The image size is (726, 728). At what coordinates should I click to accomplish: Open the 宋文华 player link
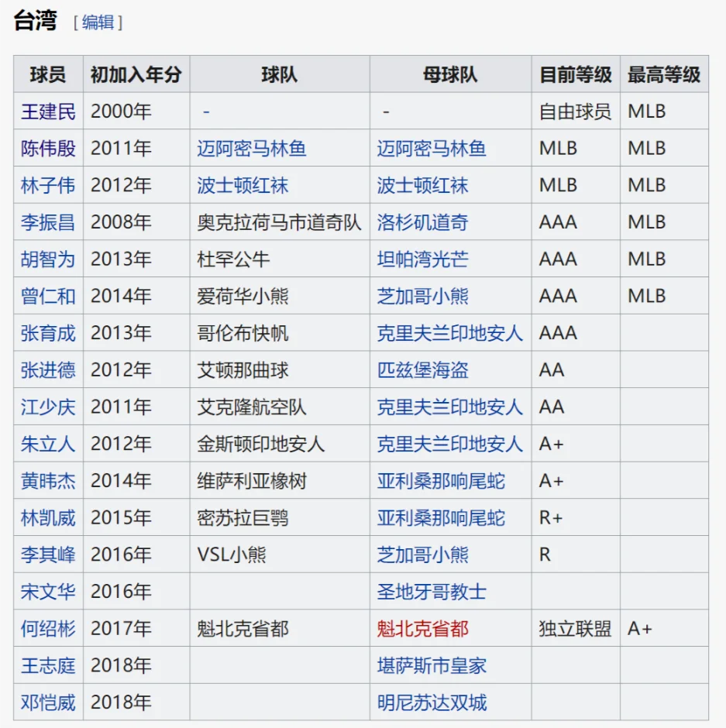(x=48, y=592)
